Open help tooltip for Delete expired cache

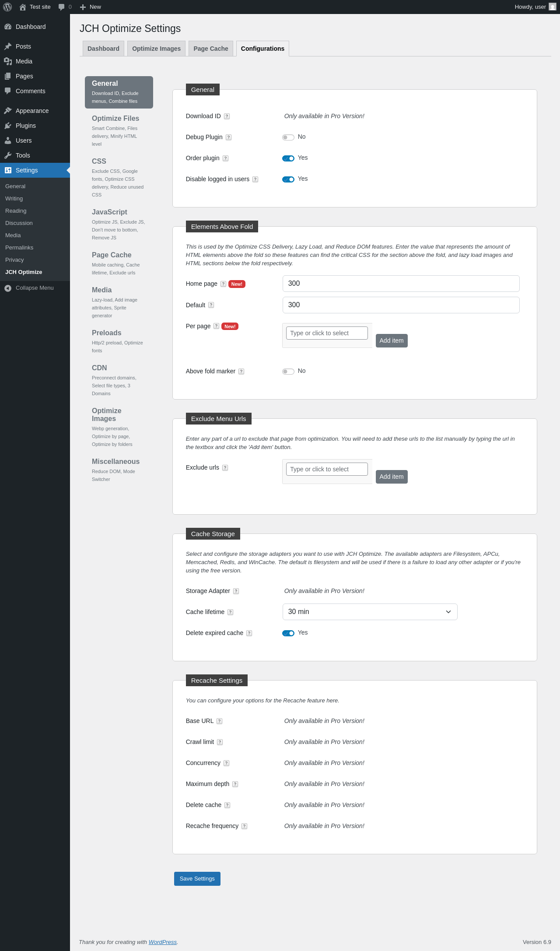[249, 633]
